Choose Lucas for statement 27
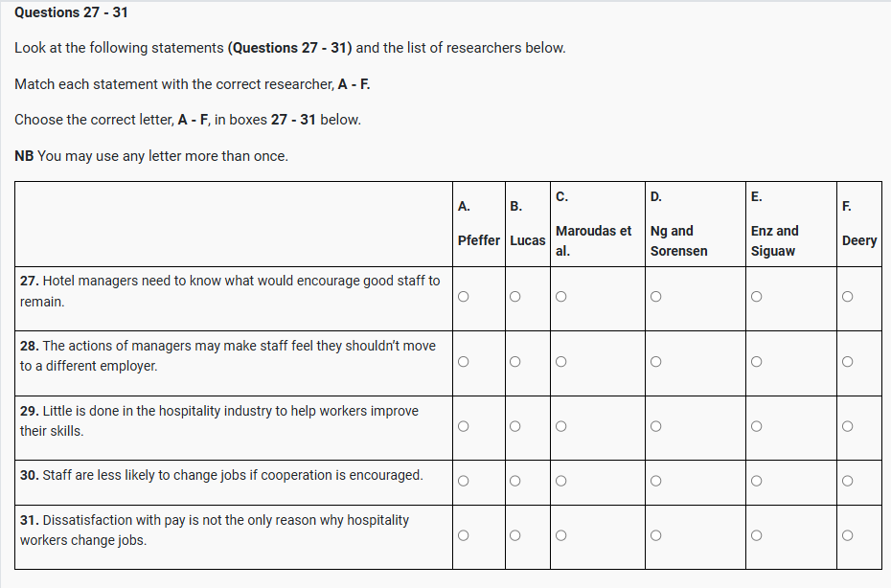The height and width of the screenshot is (588, 891). 514,297
